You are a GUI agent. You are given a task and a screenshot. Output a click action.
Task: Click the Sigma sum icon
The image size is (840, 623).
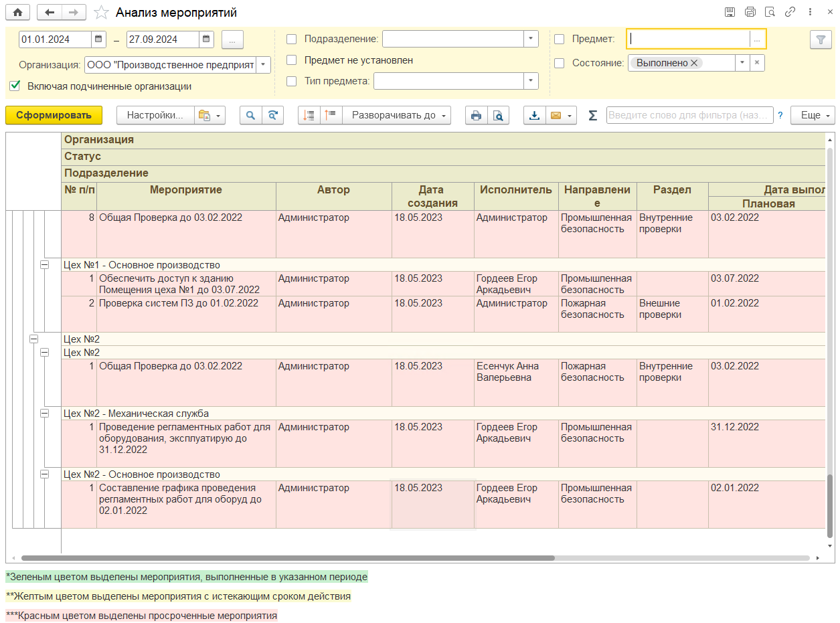coord(592,115)
